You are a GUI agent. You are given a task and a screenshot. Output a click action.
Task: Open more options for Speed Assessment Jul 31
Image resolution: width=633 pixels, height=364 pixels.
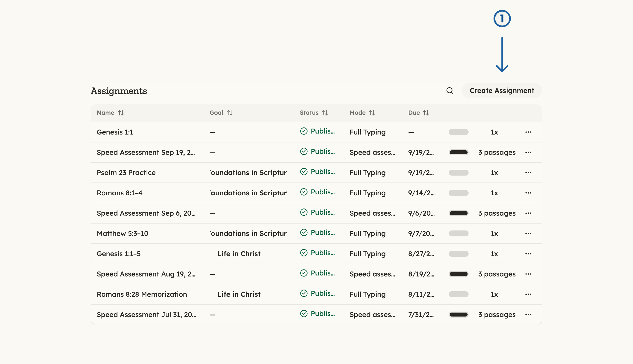pos(528,314)
